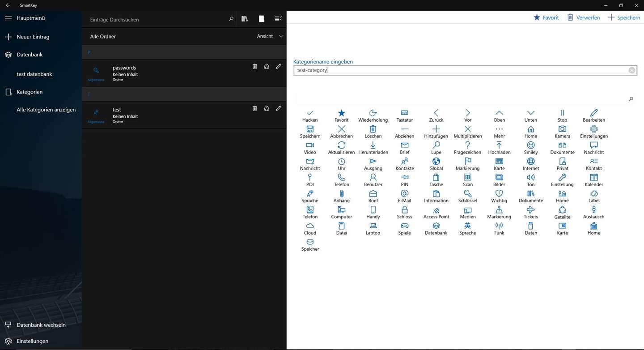Pick the E-Mail at-sign icon
This screenshot has height=350, width=644.
pos(404,196)
